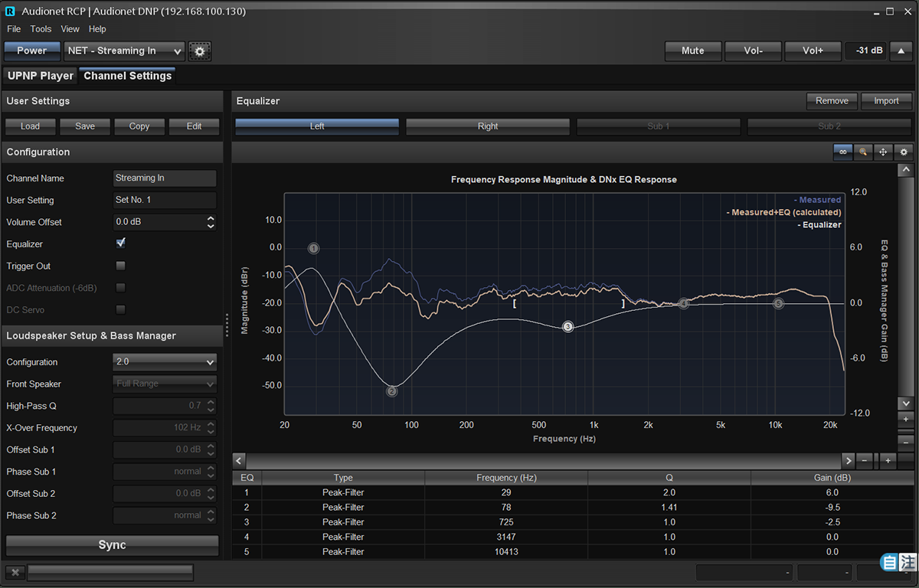
Task: Click the Channel Name input field
Action: click(165, 178)
